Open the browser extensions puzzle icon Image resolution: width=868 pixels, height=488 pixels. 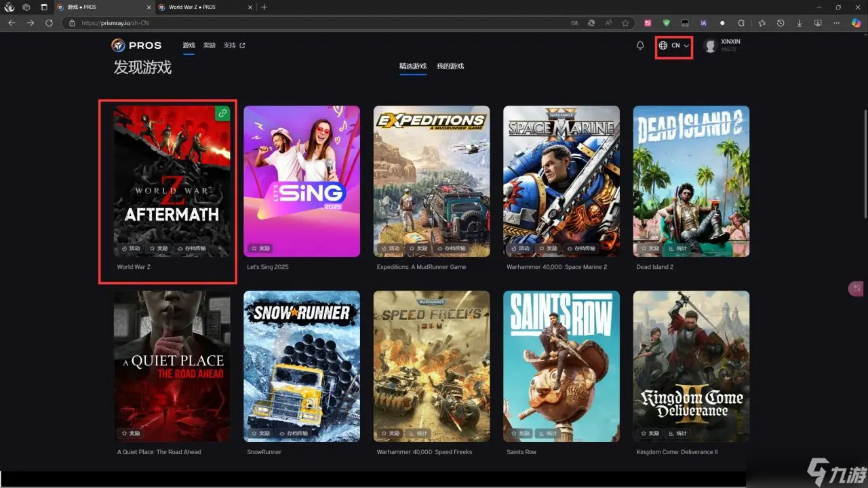pyautogui.click(x=741, y=23)
